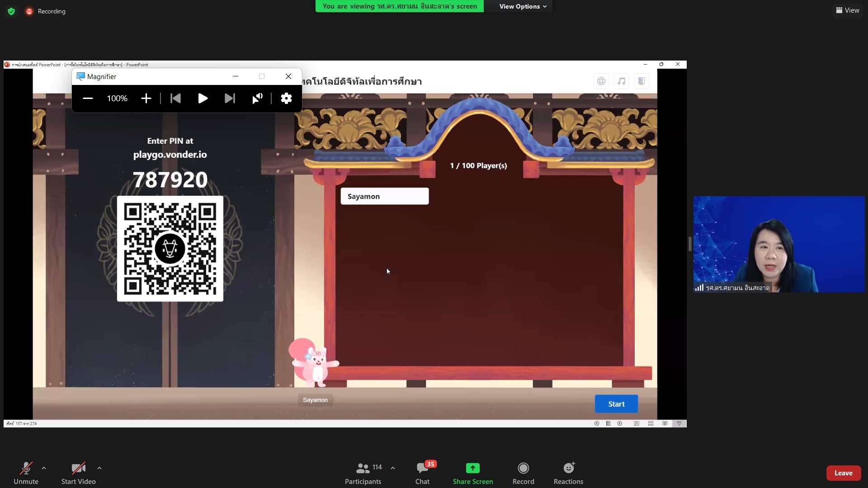This screenshot has width=868, height=488.
Task: Click the Sayamon player name entry
Action: click(384, 197)
